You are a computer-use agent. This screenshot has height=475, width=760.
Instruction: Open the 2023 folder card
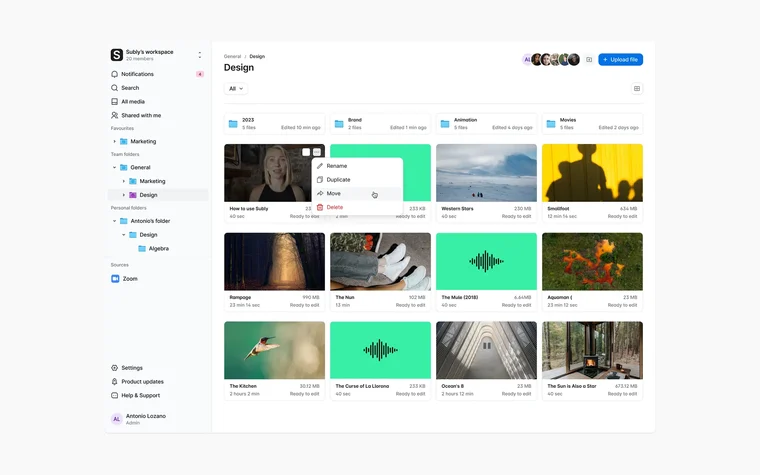click(x=274, y=124)
